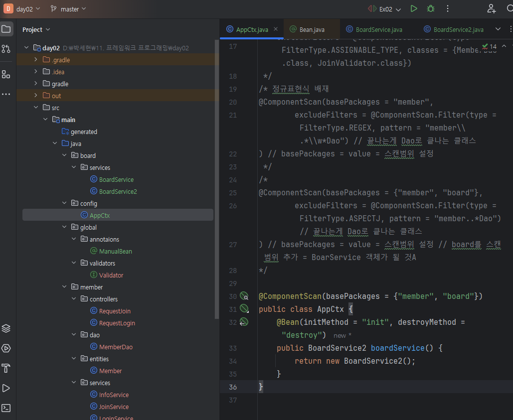The width and height of the screenshot is (513, 420).
Task: Select the ManualBean annotation file
Action: tap(115, 251)
